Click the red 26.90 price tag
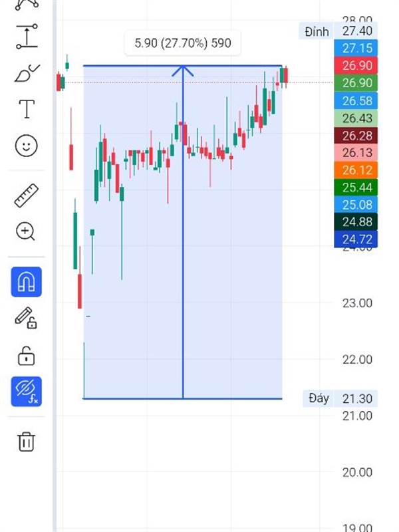The width and height of the screenshot is (399, 532). click(356, 65)
